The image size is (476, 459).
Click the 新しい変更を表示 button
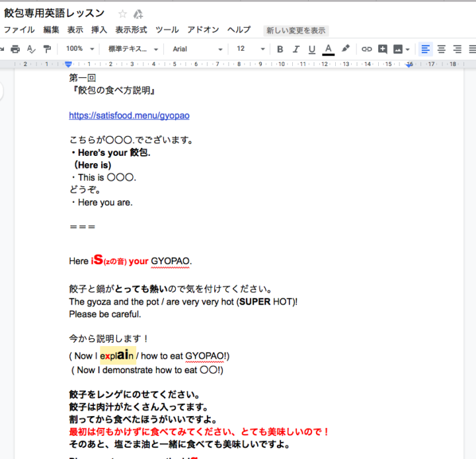(x=296, y=30)
